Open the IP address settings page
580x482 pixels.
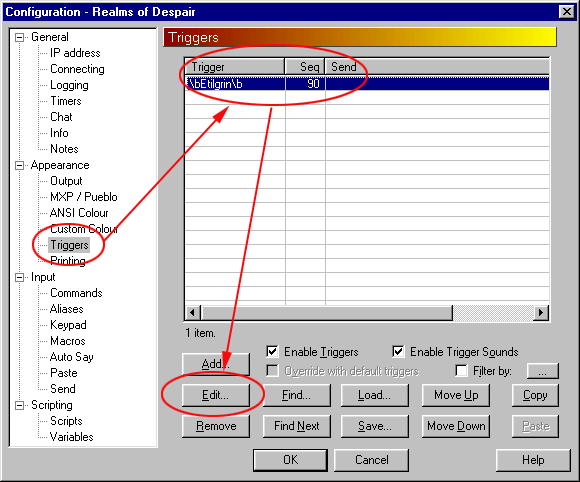tap(75, 53)
